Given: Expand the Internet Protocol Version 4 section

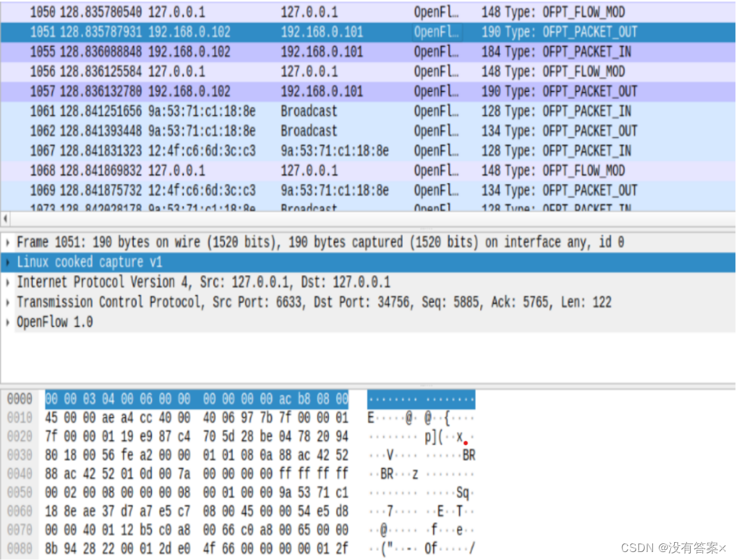Looking at the screenshot, I should 7,282.
